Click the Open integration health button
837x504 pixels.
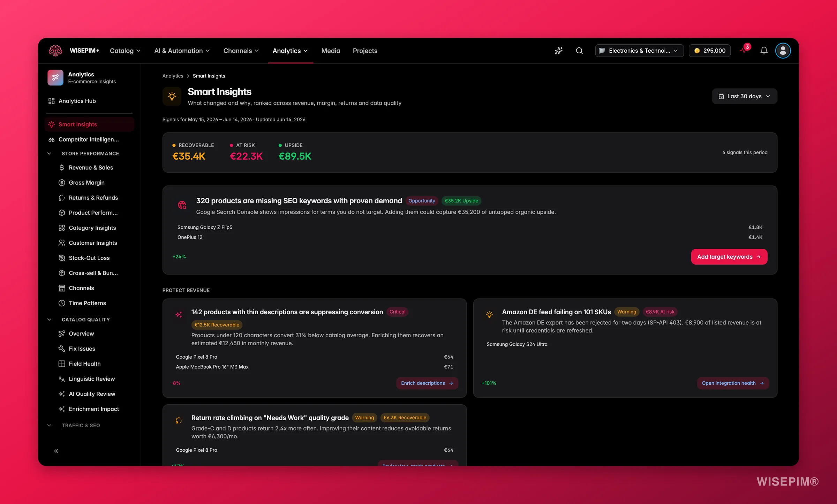(x=733, y=383)
